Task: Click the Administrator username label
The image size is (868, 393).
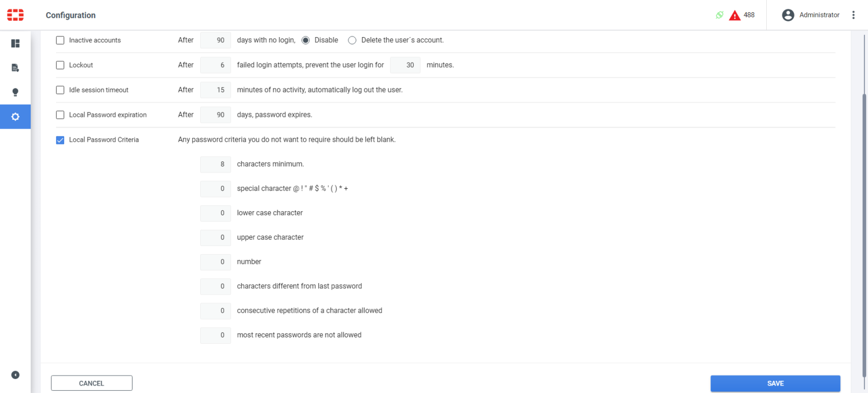Action: [x=818, y=15]
